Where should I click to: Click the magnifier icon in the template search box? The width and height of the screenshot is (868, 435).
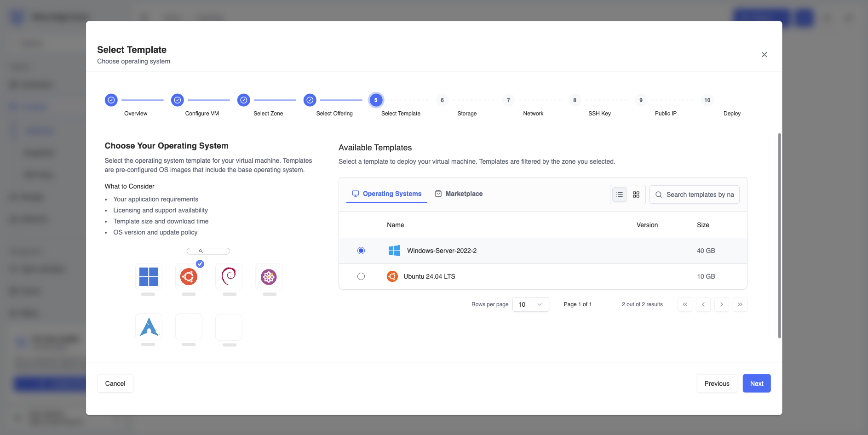(x=659, y=195)
